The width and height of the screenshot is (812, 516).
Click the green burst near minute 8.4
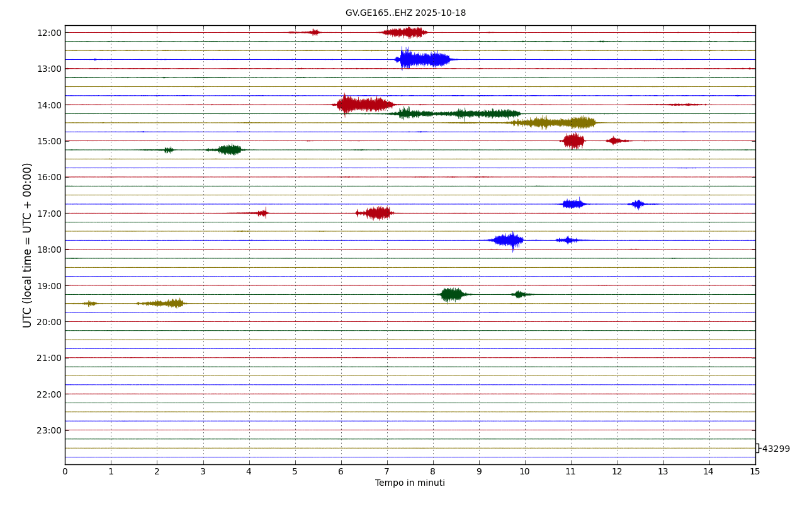452,294
